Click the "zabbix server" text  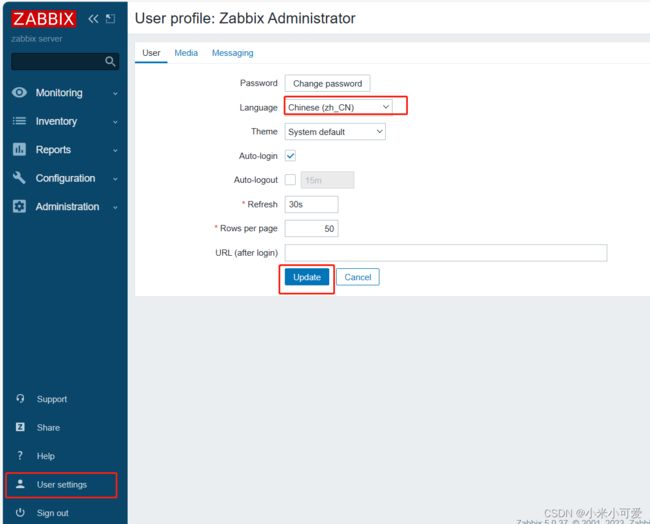[x=37, y=39]
